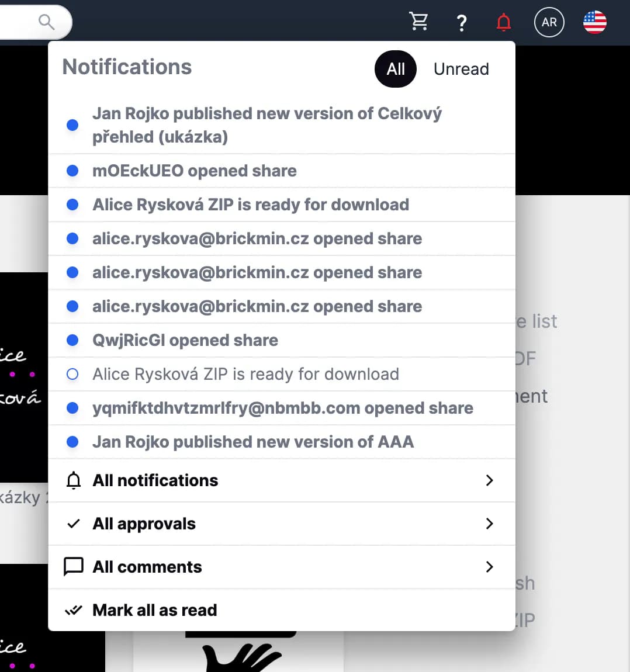Select the All notifications filter tab
This screenshot has height=672, width=630.
[395, 69]
